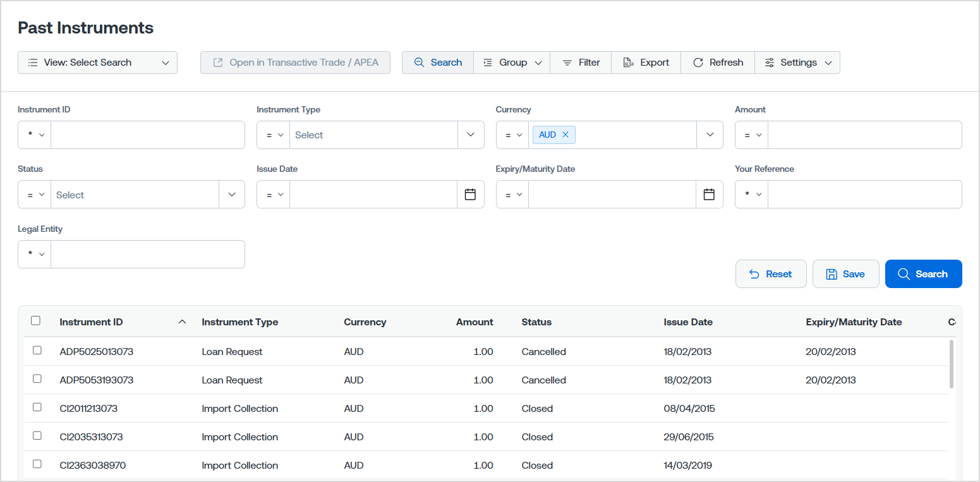Check the row ADP5053193073
Screen dimensions: 980x482
click(x=37, y=378)
